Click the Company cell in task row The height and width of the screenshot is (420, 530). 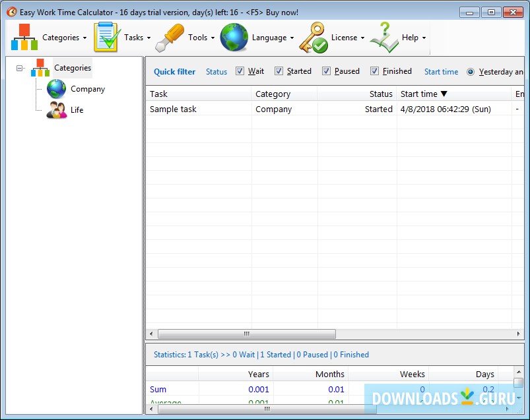273,109
